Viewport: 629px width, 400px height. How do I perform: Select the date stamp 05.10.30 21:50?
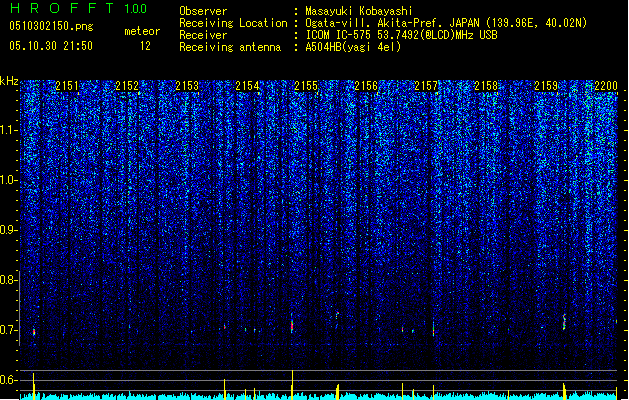[x=51, y=46]
